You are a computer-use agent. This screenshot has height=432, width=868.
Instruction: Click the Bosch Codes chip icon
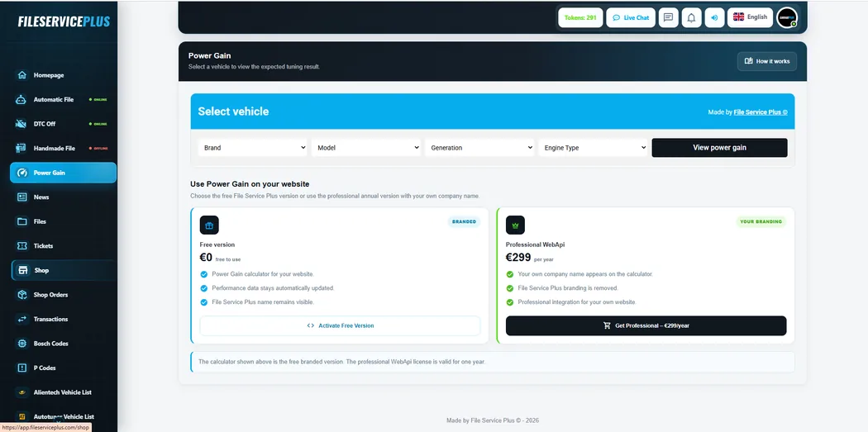21,344
